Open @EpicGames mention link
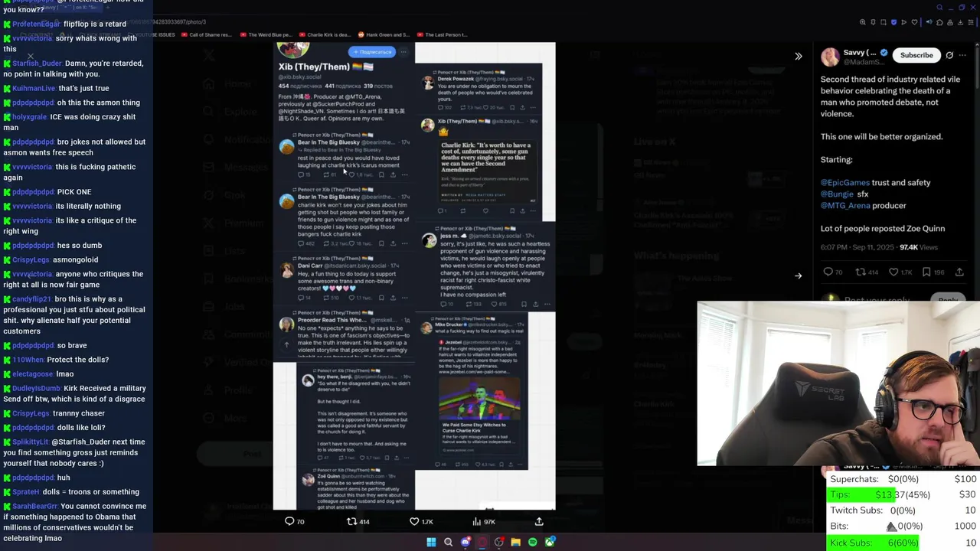The image size is (980, 551). tap(845, 182)
